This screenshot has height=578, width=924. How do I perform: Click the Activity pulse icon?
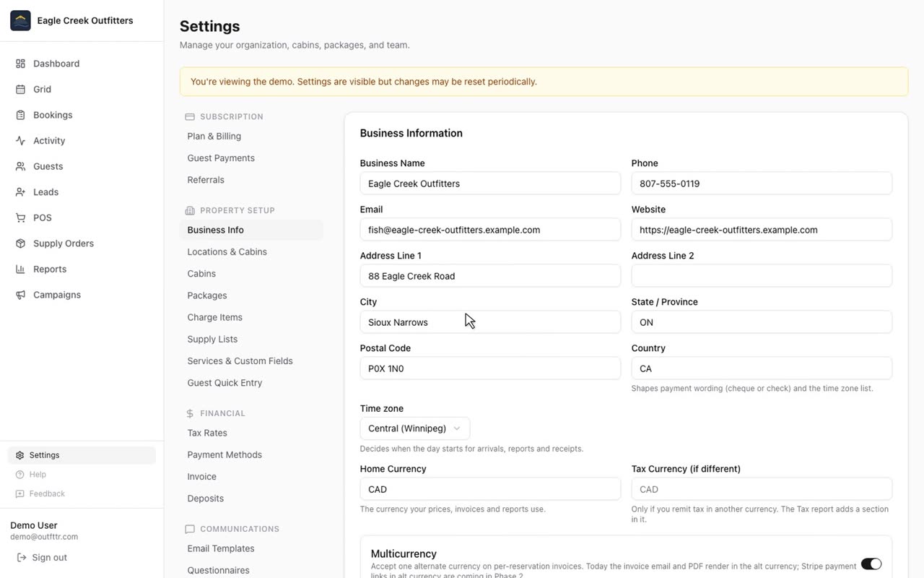click(20, 141)
